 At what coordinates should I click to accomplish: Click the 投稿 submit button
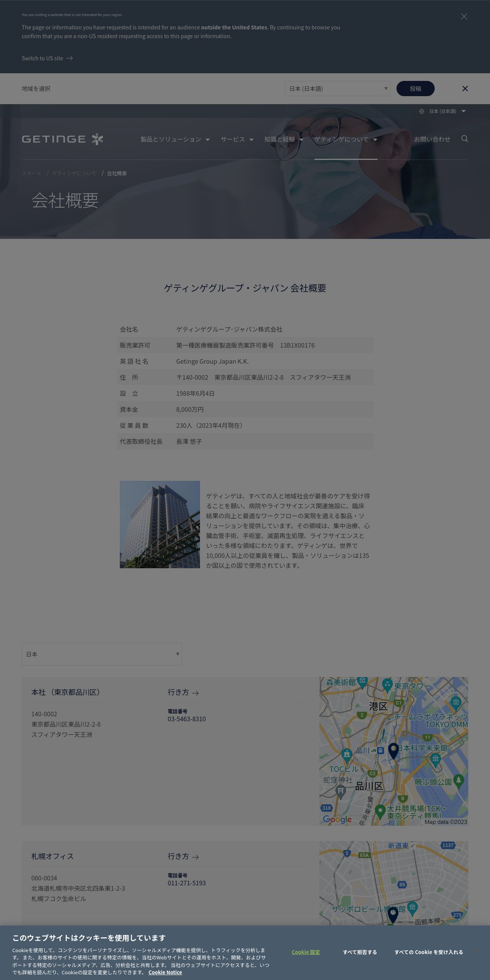click(415, 89)
